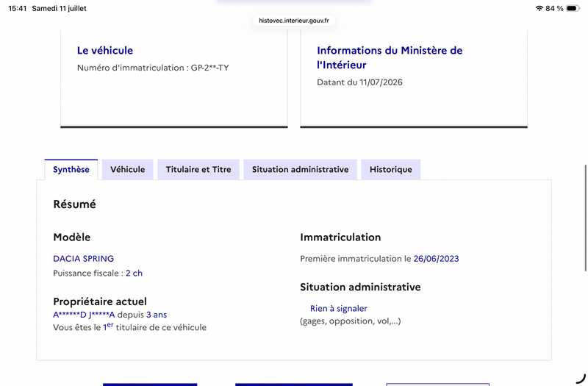This screenshot has width=588, height=386.
Task: Tap the corner swipe arc icon
Action: click(x=581, y=379)
